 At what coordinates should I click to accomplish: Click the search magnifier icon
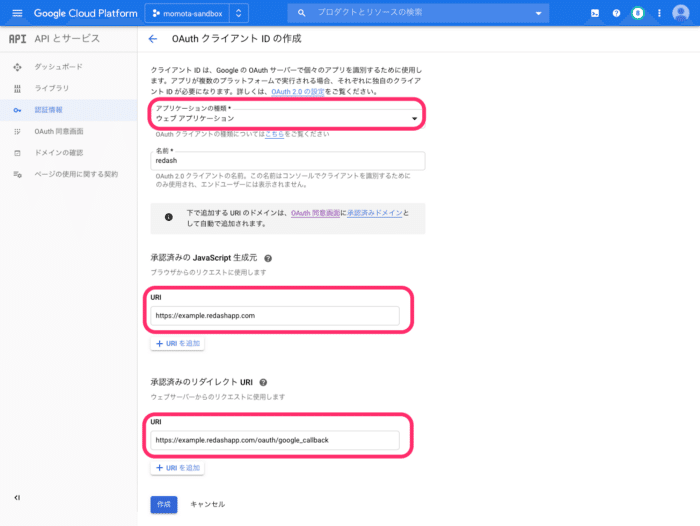301,13
